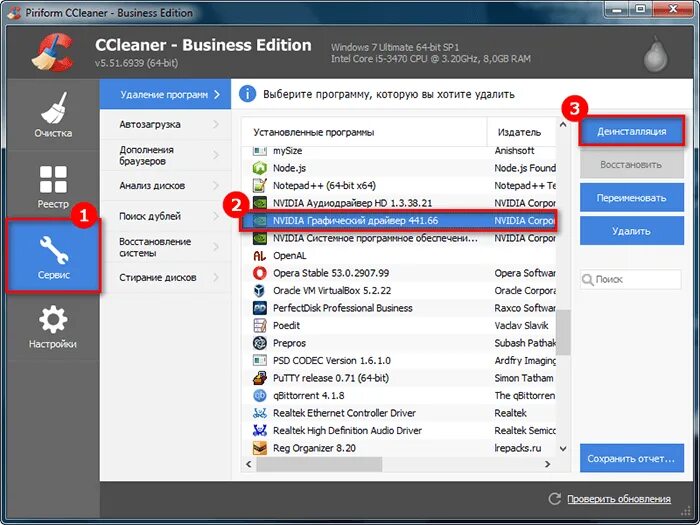Click the update refresh arrow icon
Viewport: 700px width, 525px height.
pos(554,499)
